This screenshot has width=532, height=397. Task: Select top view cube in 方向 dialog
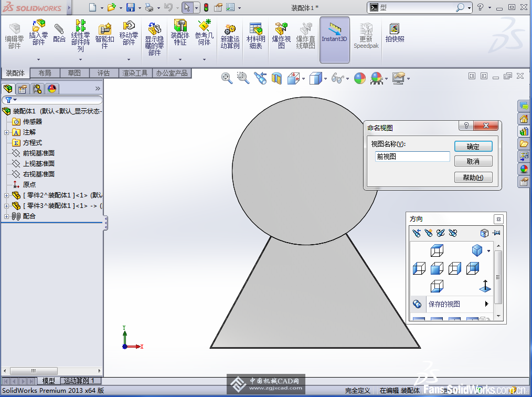(x=437, y=250)
